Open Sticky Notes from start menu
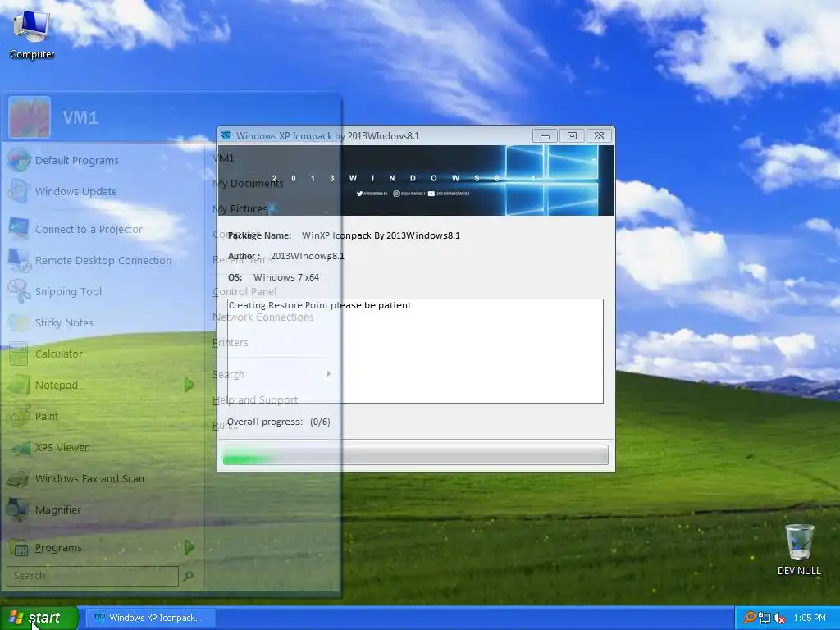The height and width of the screenshot is (630, 840). (64, 322)
